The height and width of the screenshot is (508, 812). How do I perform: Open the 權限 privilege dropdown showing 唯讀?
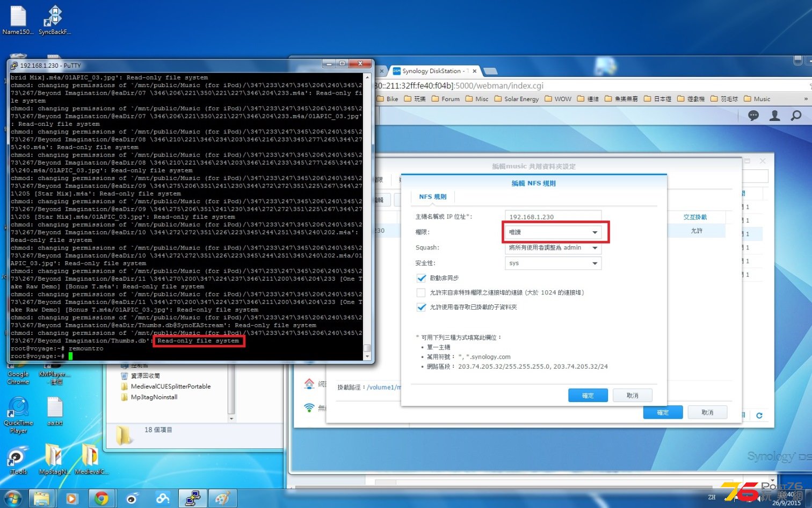point(553,232)
